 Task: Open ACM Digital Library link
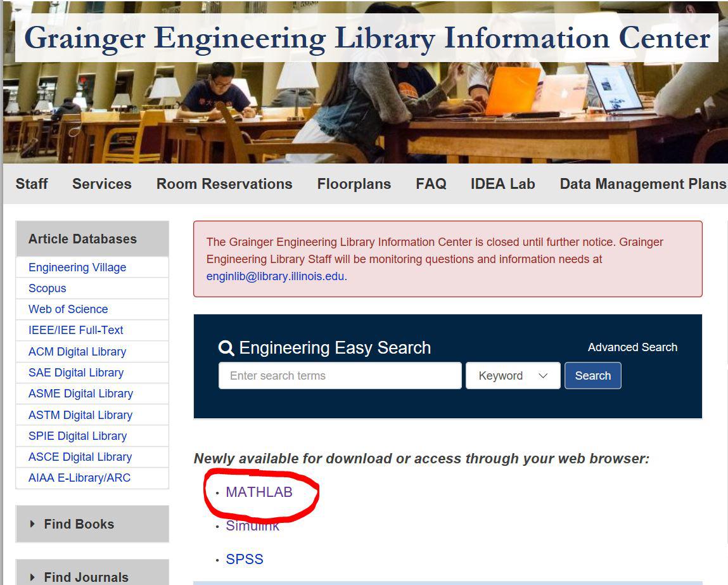coord(77,352)
